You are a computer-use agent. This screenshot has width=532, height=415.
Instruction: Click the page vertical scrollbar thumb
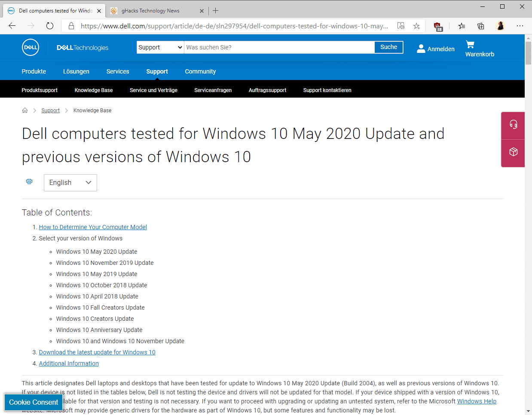click(x=528, y=53)
